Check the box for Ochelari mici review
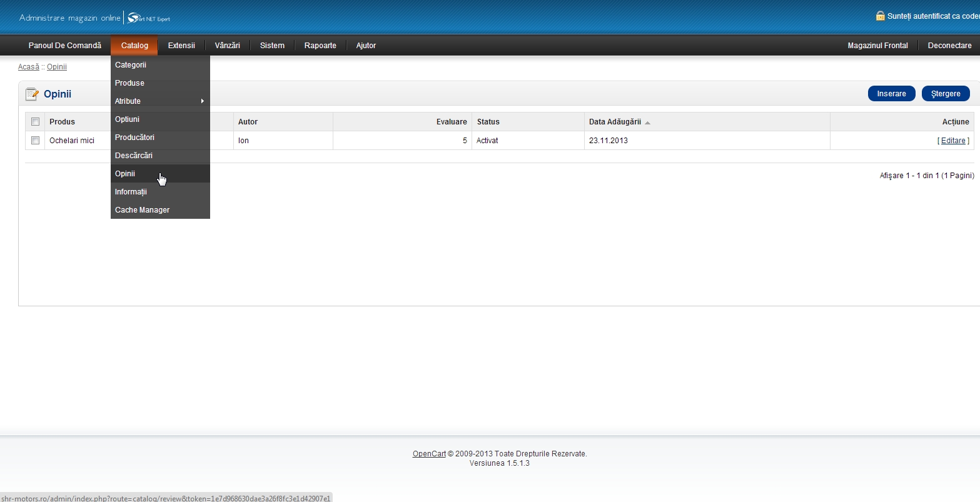This screenshot has width=980, height=502. click(x=35, y=141)
